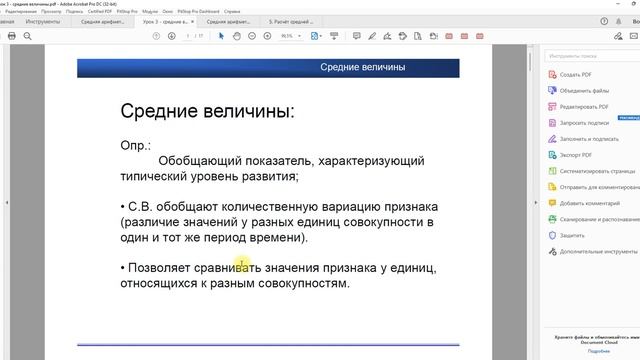
Task: Switch to the 5. Расчёт средней tab
Action: 291,22
